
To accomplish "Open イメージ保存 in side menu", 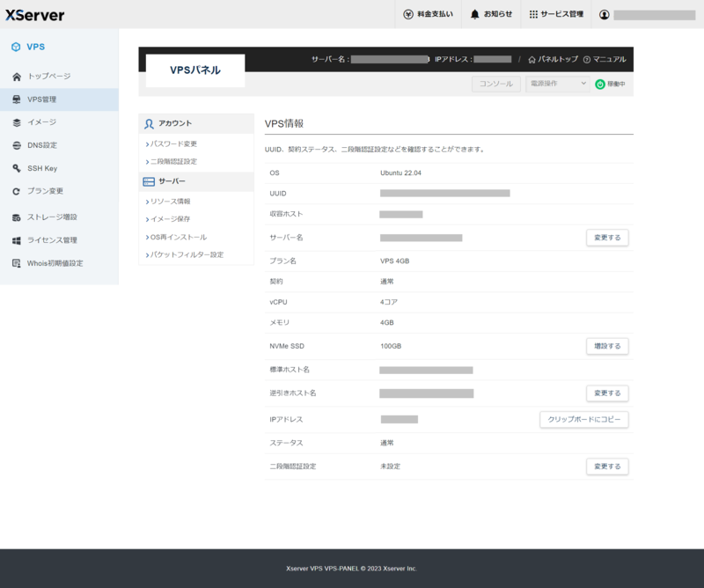I will (x=168, y=219).
